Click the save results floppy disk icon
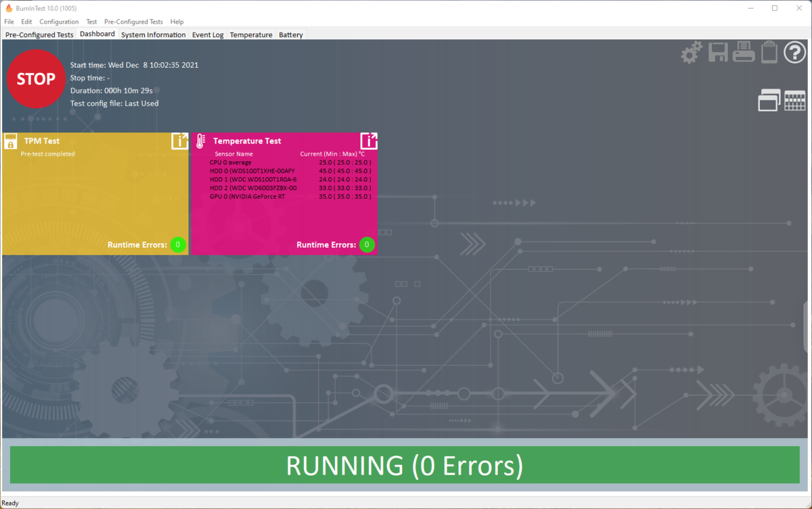The width and height of the screenshot is (812, 509). point(718,52)
